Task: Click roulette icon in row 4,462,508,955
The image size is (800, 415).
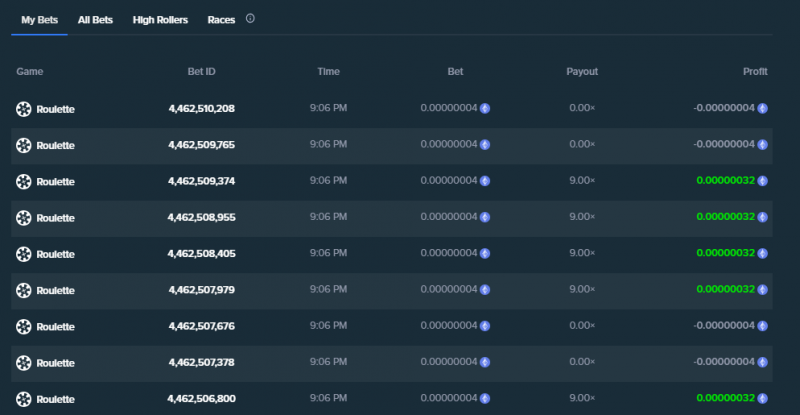Action: 23,217
